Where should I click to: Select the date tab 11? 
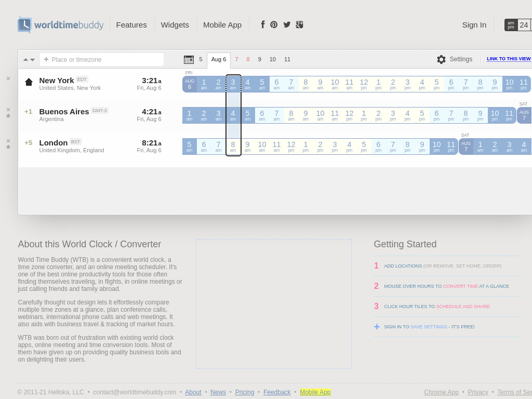(287, 59)
